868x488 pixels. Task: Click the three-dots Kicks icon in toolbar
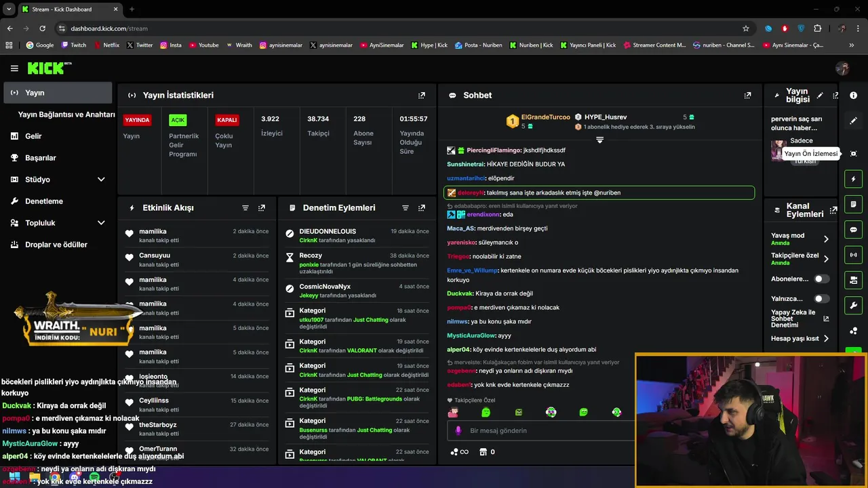[853, 331]
